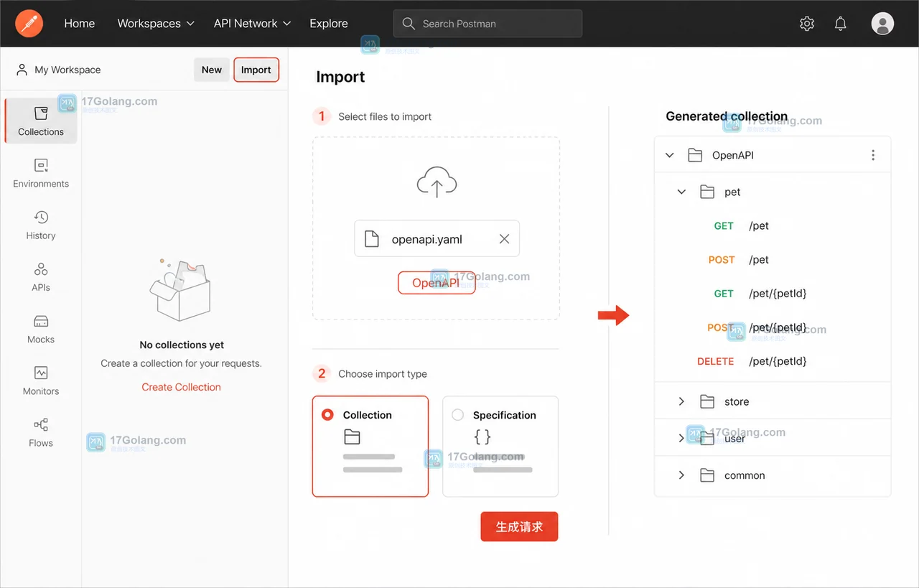This screenshot has width=919, height=588.
Task: Select the openapi.yaml file chip
Action: coord(437,239)
